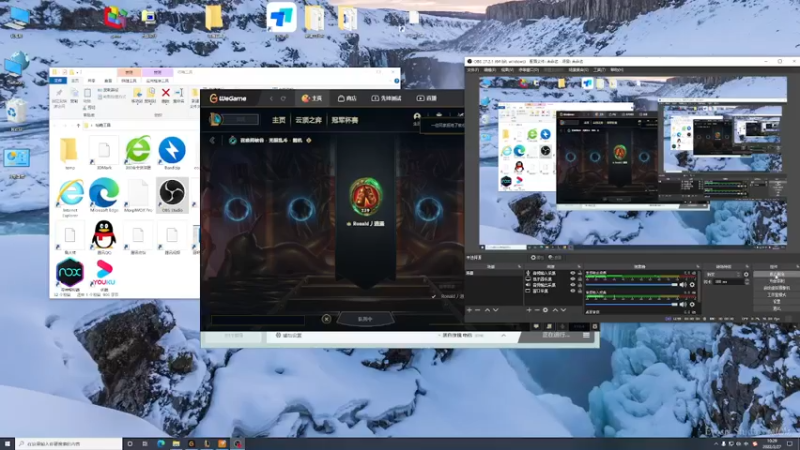Screen dimensions: 800x450
Task: Open Explorer 查看 ribbon tab
Action: pos(108,81)
